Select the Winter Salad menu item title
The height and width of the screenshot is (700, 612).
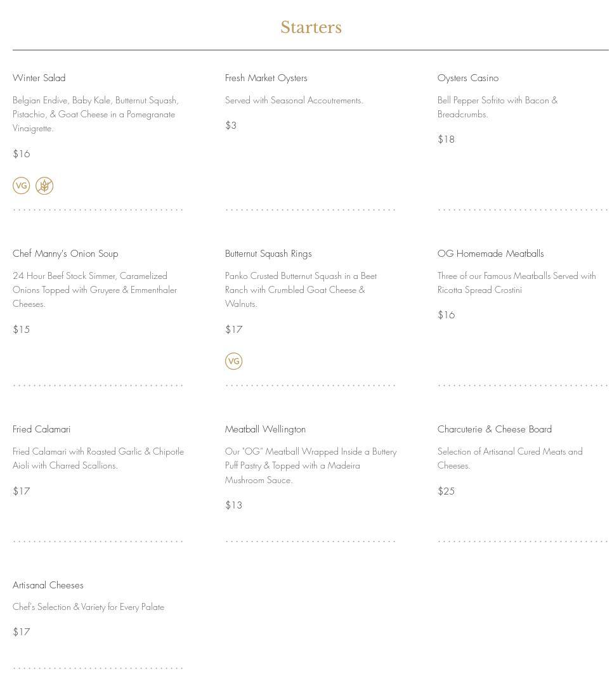(x=39, y=78)
